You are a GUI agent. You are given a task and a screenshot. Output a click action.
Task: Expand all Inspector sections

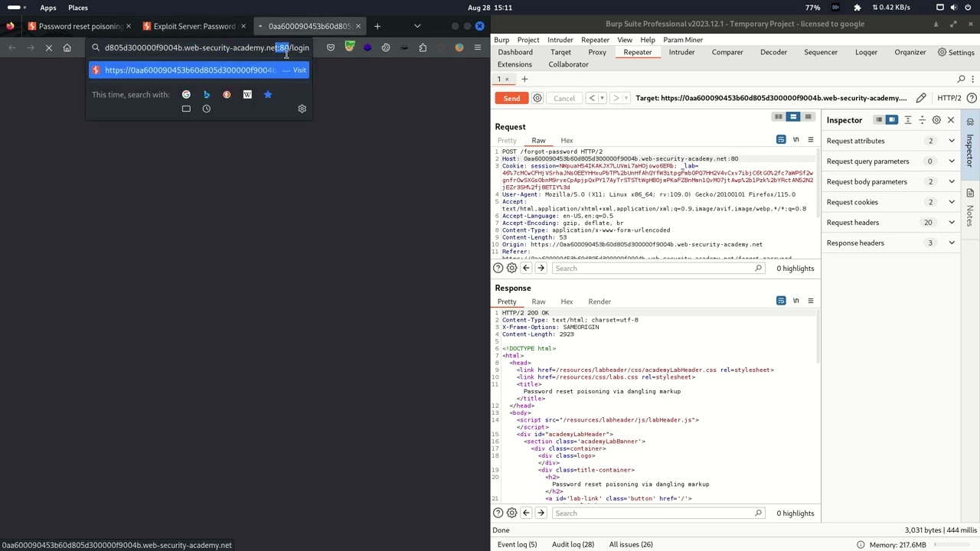[908, 120]
